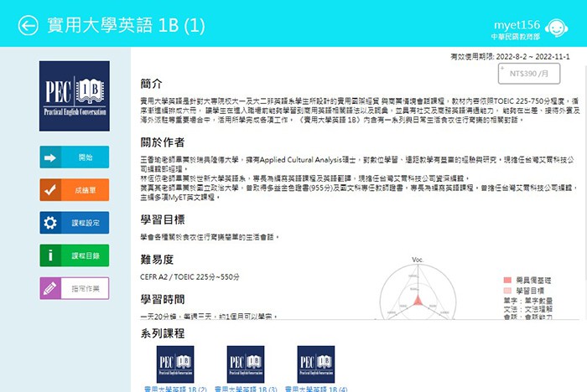Click the PEC 1B course cover image
This screenshot has width=587, height=392.
[x=75, y=95]
